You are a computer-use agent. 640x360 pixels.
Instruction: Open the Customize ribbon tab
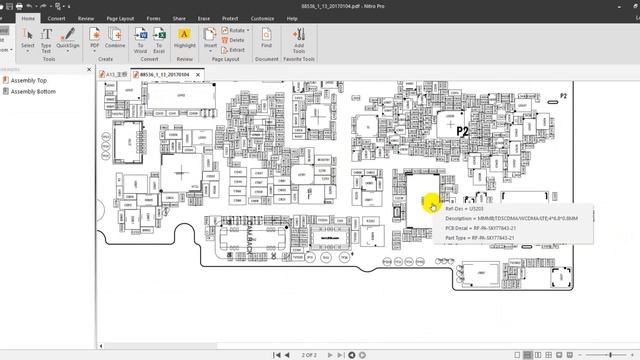262,18
